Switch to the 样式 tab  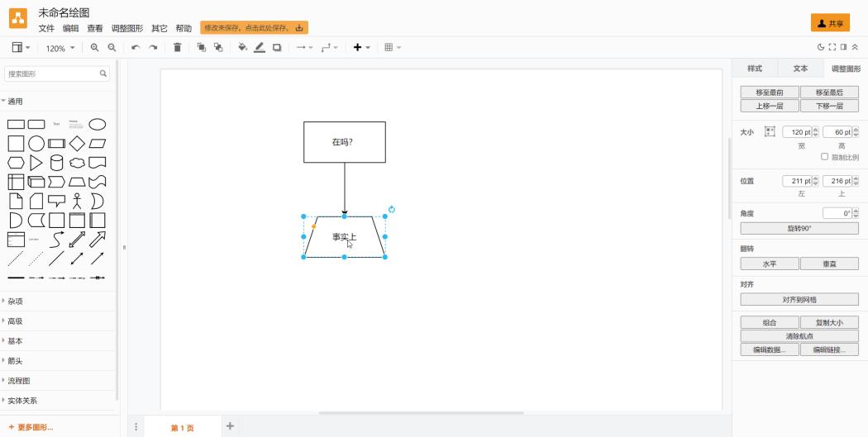pos(755,68)
